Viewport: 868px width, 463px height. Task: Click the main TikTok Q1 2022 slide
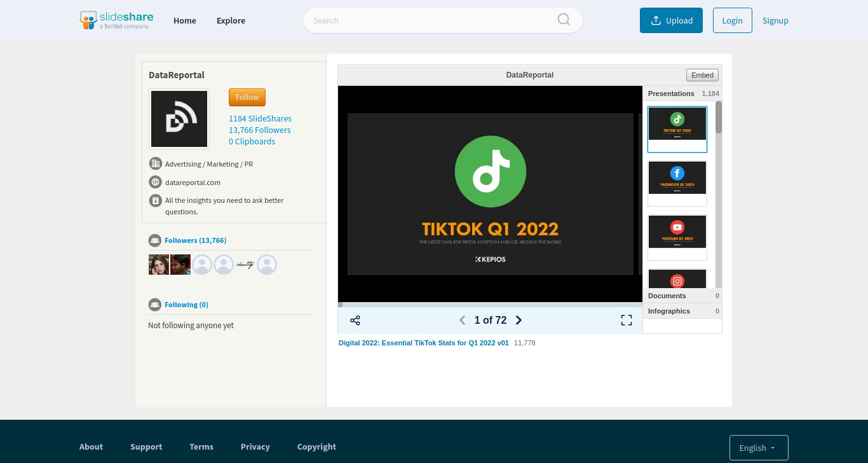click(491, 194)
